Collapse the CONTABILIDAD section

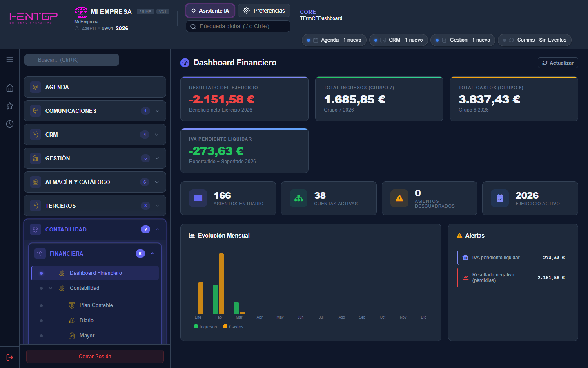click(x=157, y=229)
